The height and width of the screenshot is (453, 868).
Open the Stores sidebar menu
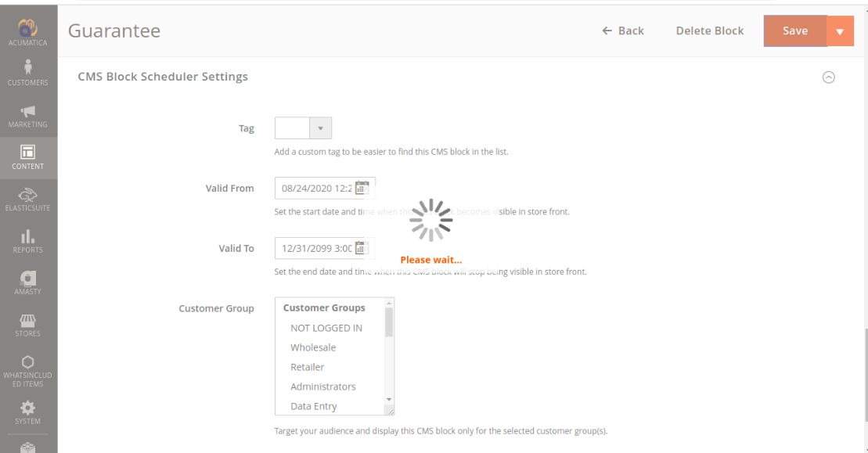tap(27, 325)
